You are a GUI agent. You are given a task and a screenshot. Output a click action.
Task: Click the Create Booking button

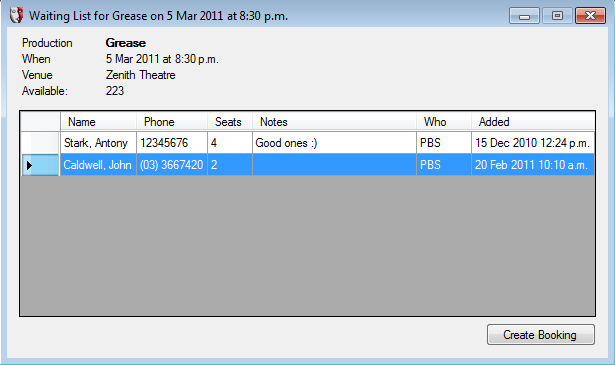tap(540, 334)
